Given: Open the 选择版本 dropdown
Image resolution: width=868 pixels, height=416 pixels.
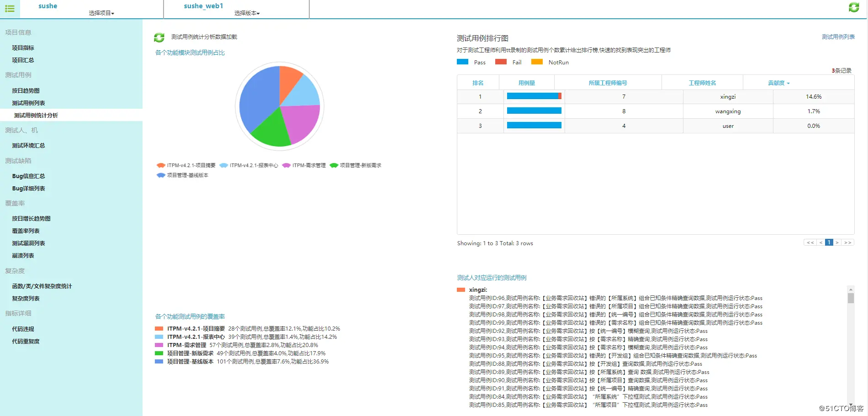Looking at the screenshot, I should [x=247, y=13].
